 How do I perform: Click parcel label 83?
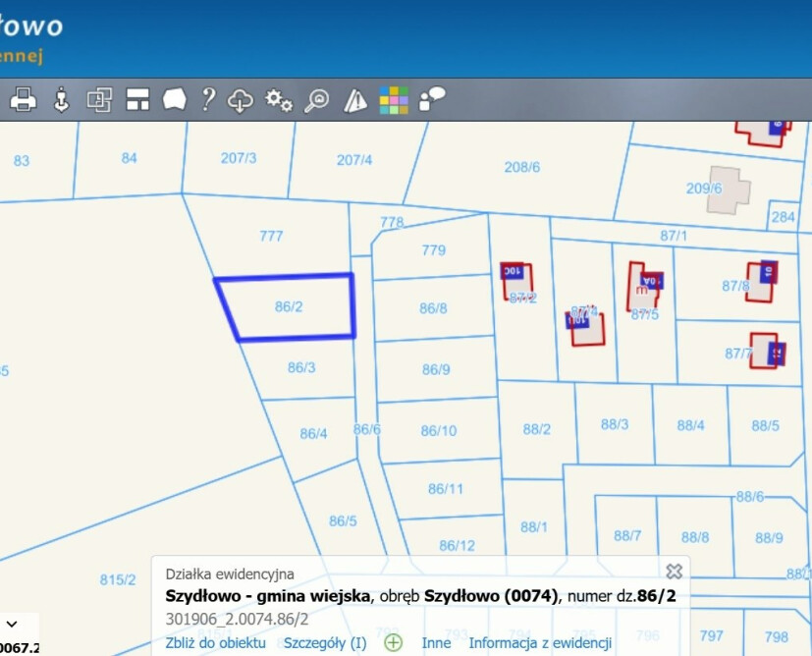[22, 160]
